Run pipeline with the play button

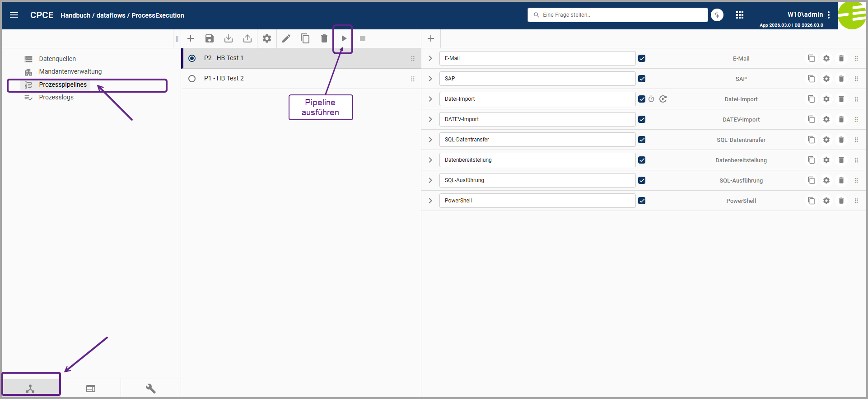344,38
